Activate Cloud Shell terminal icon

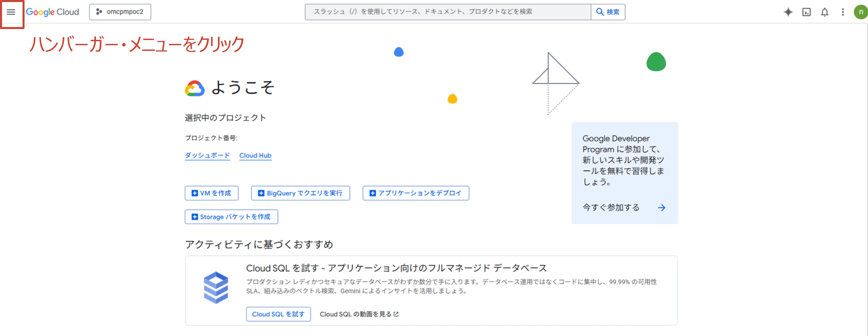click(x=806, y=12)
